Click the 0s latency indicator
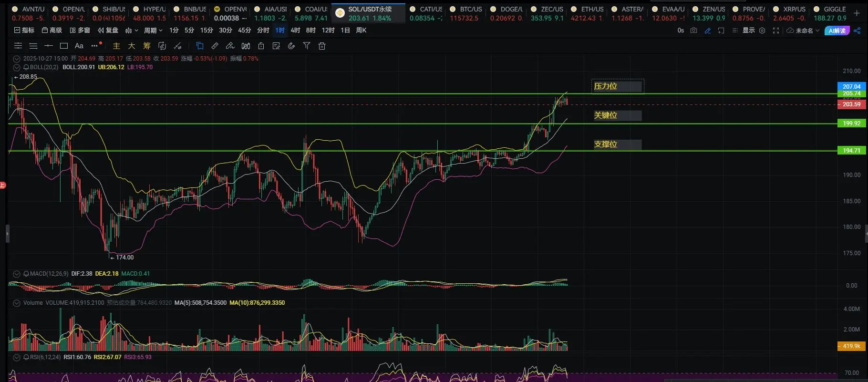The width and height of the screenshot is (868, 382). pos(681,31)
